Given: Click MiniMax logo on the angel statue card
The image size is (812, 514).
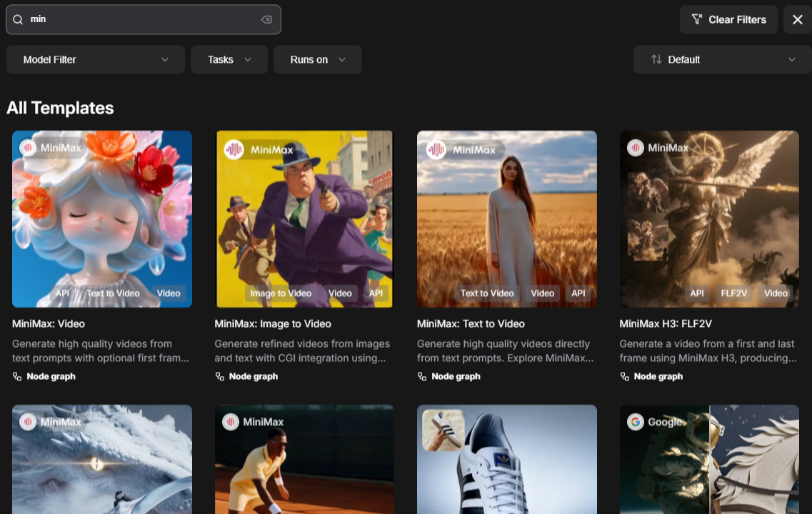Looking at the screenshot, I should click(x=636, y=148).
